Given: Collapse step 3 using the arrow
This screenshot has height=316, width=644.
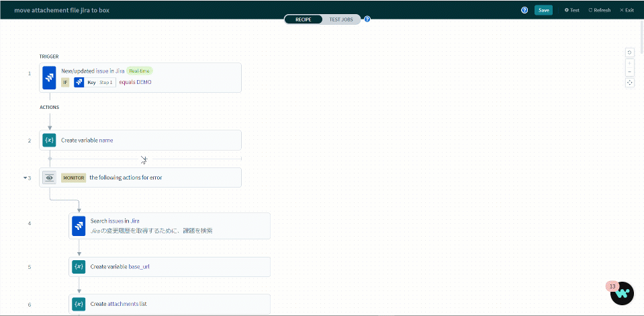Looking at the screenshot, I should point(25,178).
